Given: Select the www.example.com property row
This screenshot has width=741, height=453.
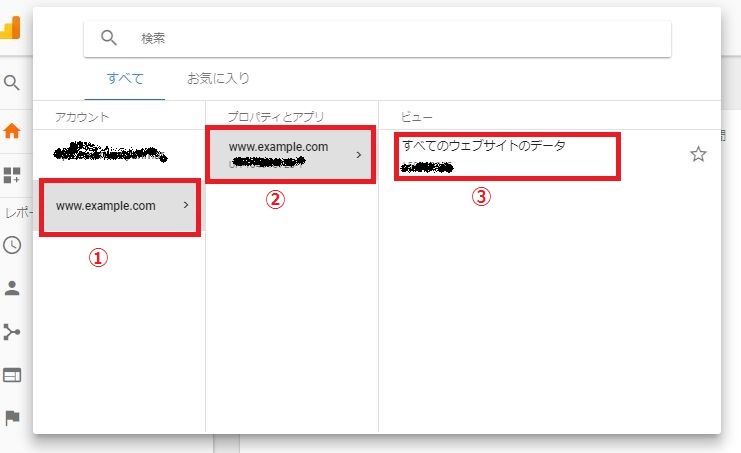Looking at the screenshot, I should click(x=291, y=154).
